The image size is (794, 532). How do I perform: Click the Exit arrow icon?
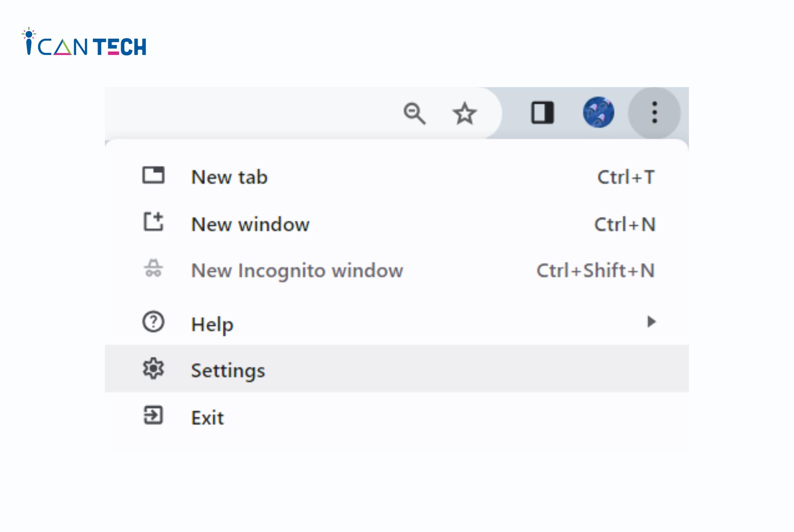[x=153, y=415]
